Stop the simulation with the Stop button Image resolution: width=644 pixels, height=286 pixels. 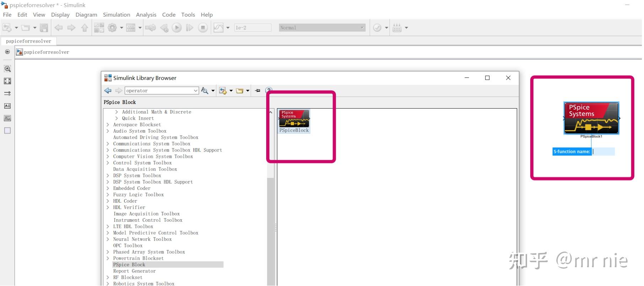[x=203, y=28]
